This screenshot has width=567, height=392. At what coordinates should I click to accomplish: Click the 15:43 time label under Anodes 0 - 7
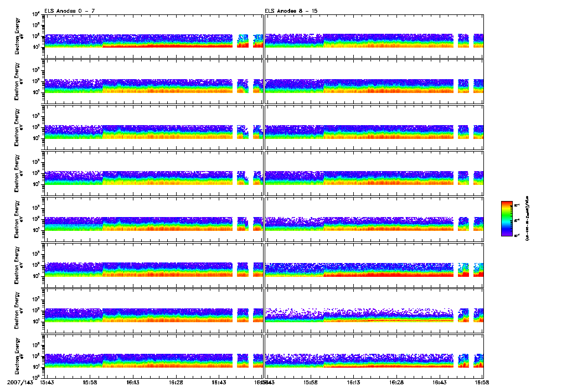[47, 382]
